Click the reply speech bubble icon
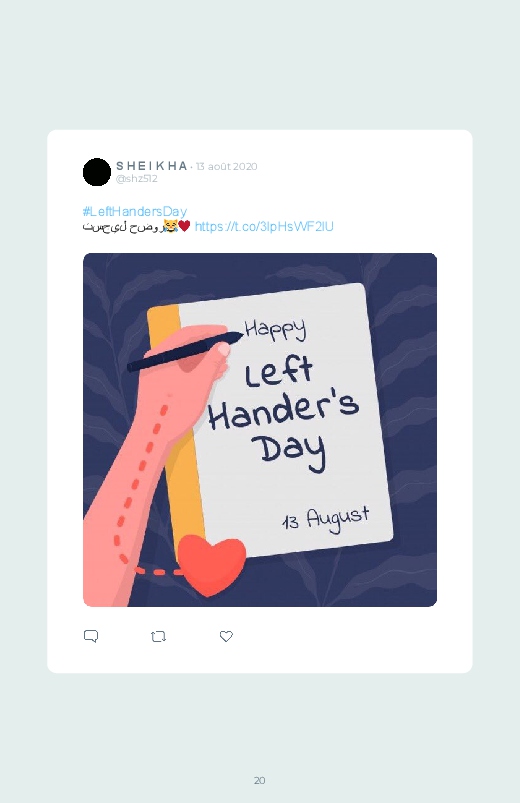This screenshot has width=520, height=803. [91, 636]
